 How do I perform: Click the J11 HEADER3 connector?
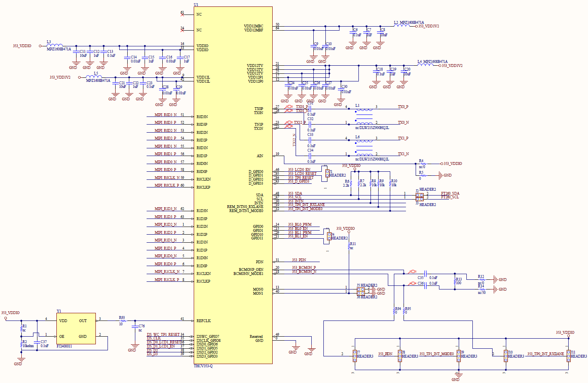point(568,356)
